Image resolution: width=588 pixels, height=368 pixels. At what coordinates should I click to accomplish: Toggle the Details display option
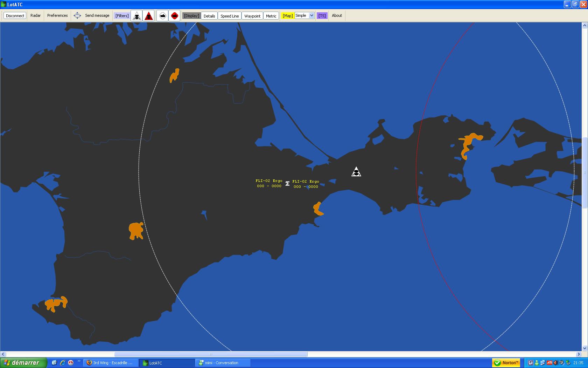[x=209, y=16]
